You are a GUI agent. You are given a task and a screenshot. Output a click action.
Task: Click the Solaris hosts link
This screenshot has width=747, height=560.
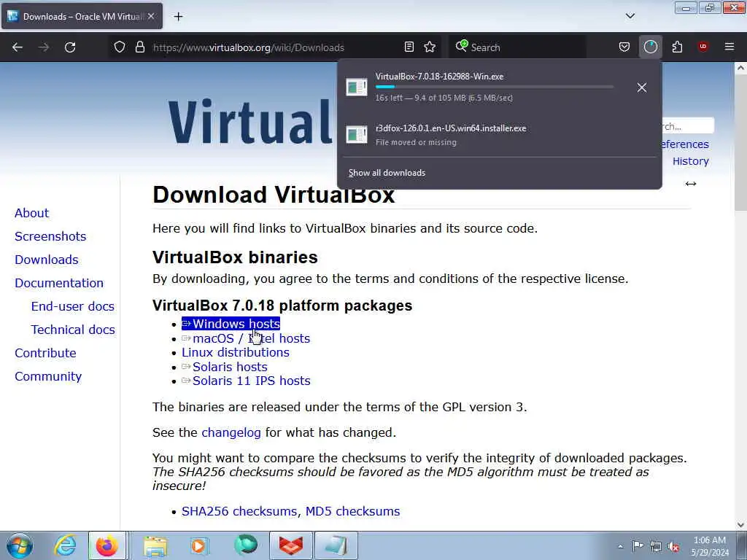pyautogui.click(x=225, y=367)
